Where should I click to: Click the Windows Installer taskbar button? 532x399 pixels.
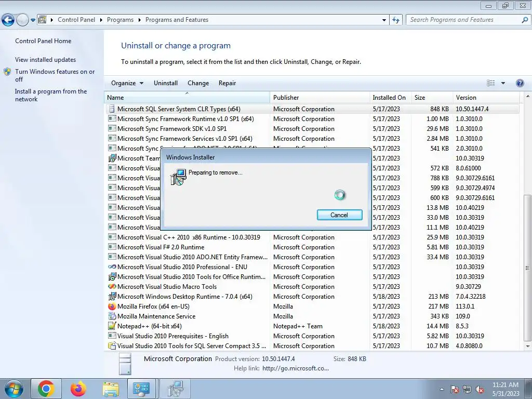pyautogui.click(x=175, y=389)
